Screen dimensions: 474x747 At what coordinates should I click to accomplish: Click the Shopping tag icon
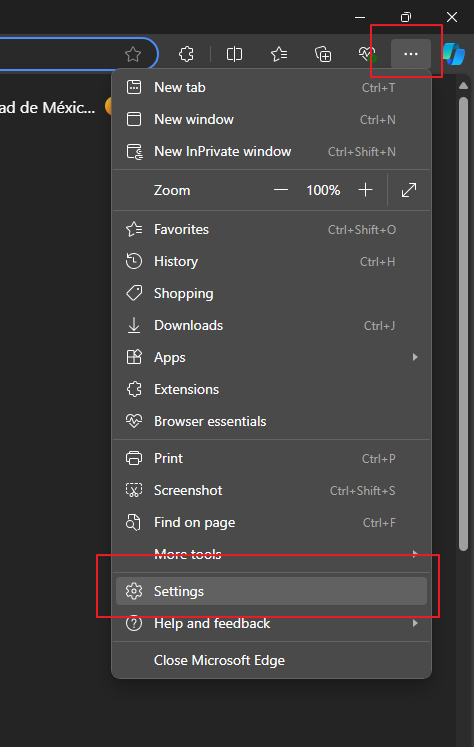pos(134,293)
